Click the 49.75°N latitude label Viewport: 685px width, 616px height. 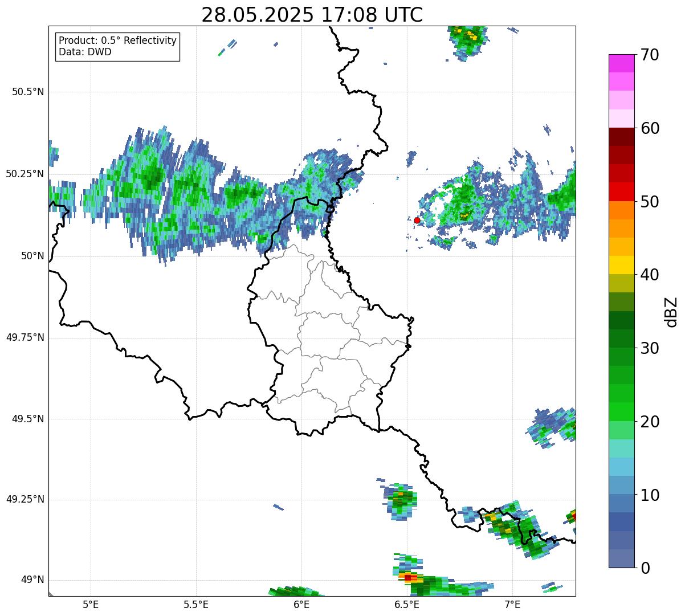pos(25,337)
